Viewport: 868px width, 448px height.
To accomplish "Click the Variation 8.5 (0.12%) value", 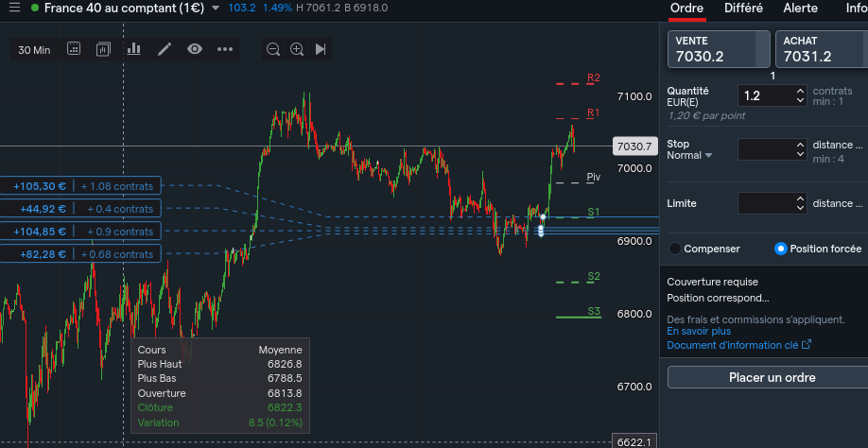I will coord(276,422).
